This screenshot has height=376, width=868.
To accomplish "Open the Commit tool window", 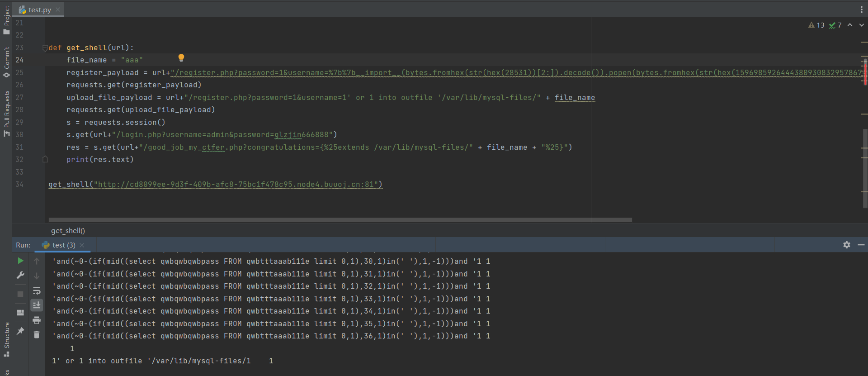I will pos(6,62).
